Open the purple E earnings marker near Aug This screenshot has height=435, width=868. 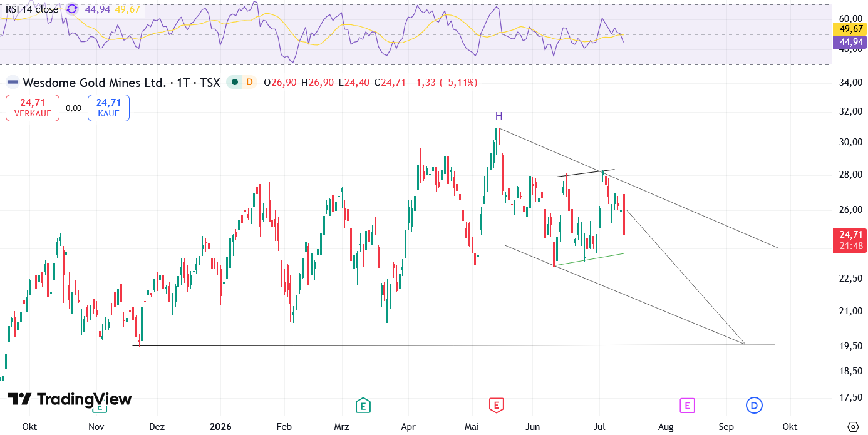[687, 406]
